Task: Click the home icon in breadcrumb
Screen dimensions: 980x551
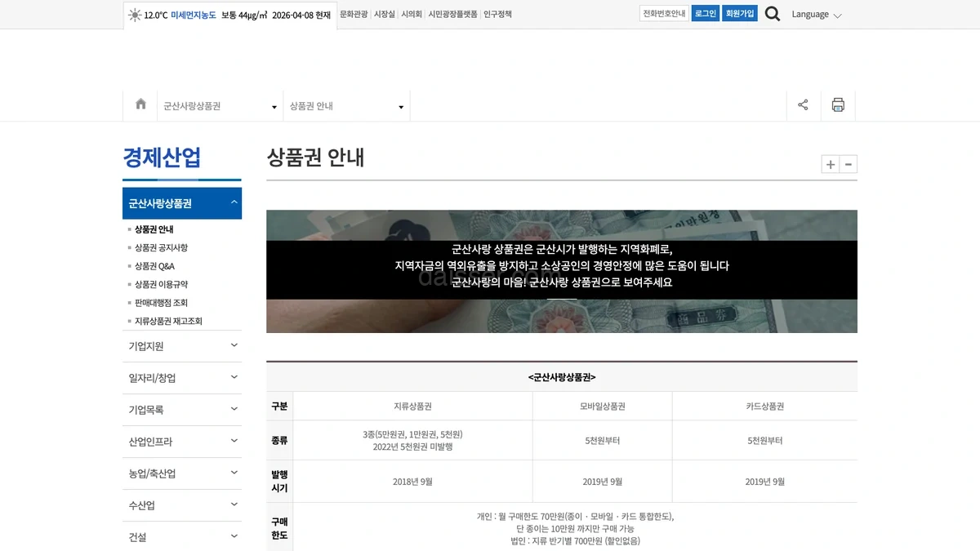Action: tap(140, 104)
